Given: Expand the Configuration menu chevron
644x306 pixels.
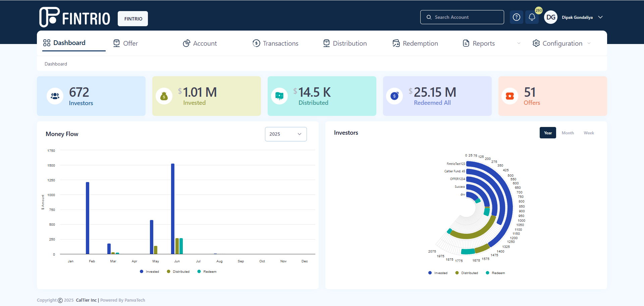Looking at the screenshot, I should 589,43.
